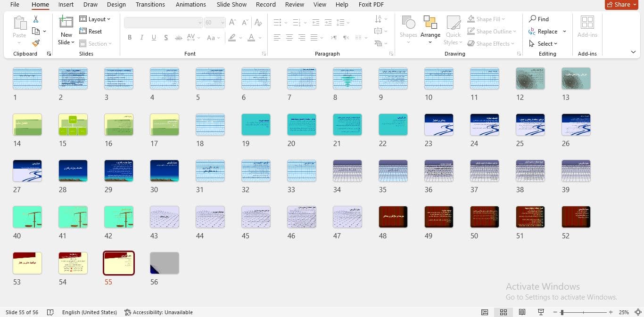The width and height of the screenshot is (644, 317).
Task: Toggle Underline formatting
Action: (154, 38)
